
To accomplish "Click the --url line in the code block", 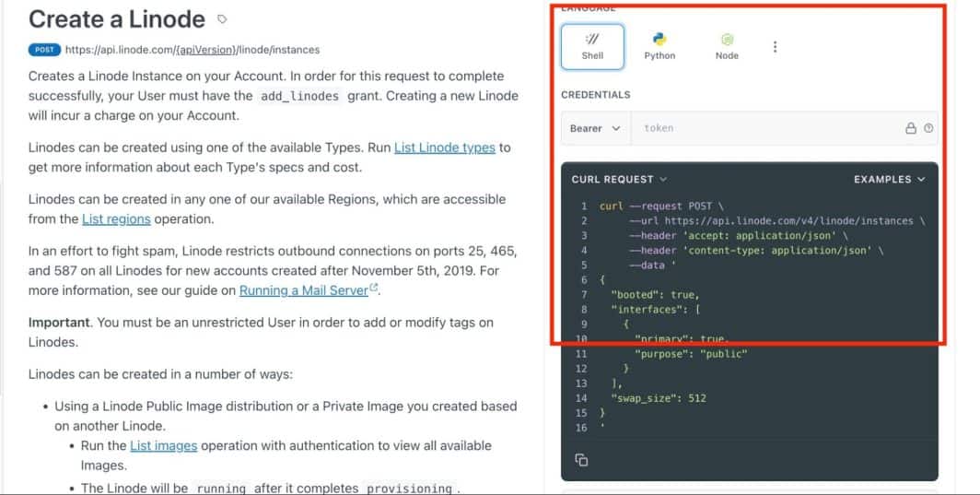I will [x=777, y=221].
